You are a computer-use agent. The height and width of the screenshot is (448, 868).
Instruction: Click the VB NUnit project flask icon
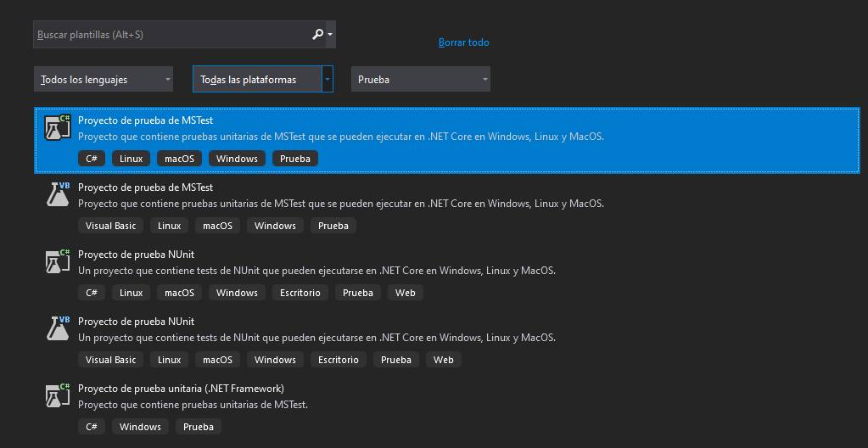point(58,328)
